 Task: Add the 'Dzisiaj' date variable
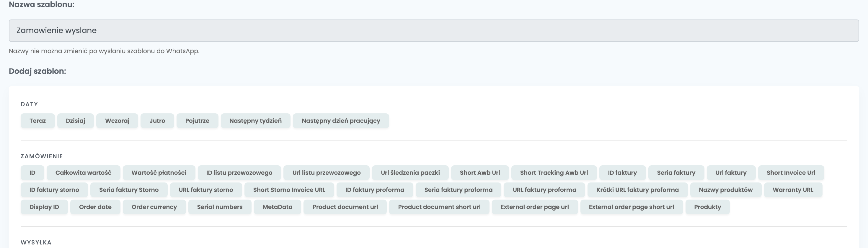pos(76,121)
